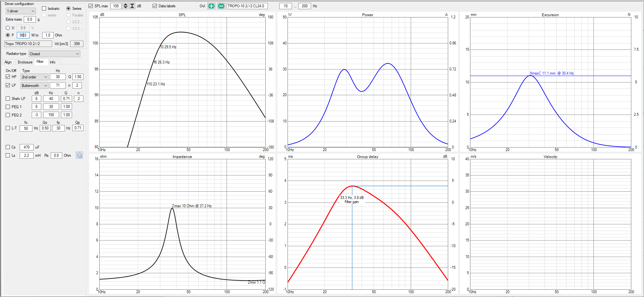The height and width of the screenshot is (297, 644).
Task: Click the Velocity chart title
Action: coord(550,157)
